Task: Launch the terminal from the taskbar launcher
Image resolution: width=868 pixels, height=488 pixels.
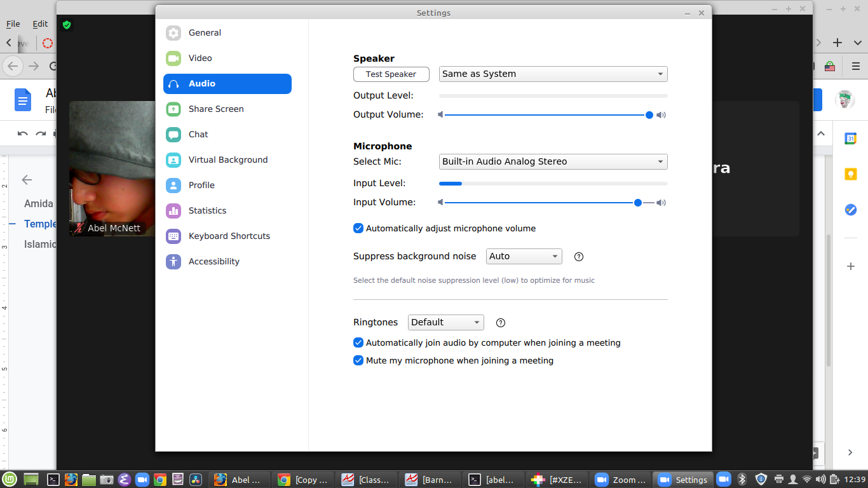Action: (54, 480)
